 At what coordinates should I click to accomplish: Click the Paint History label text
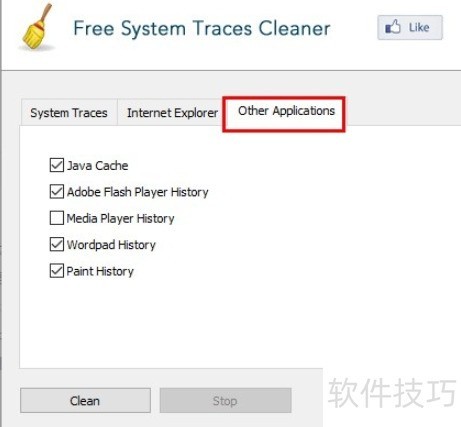100,271
